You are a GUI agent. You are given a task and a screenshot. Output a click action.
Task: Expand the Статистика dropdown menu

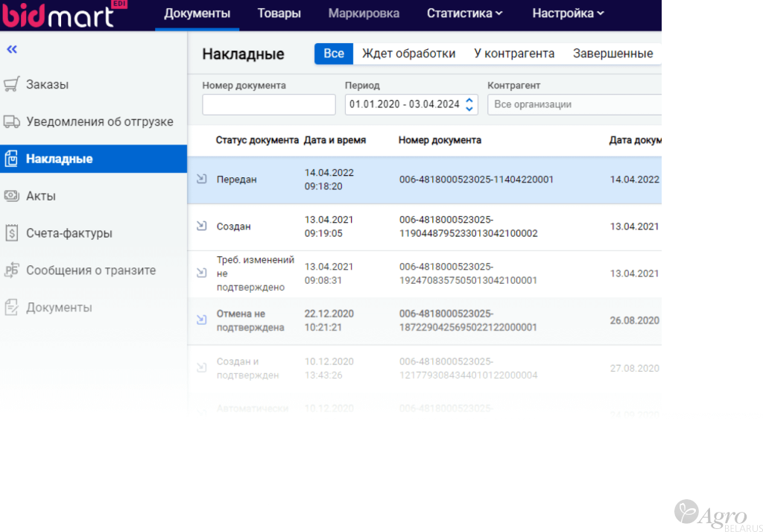[465, 13]
